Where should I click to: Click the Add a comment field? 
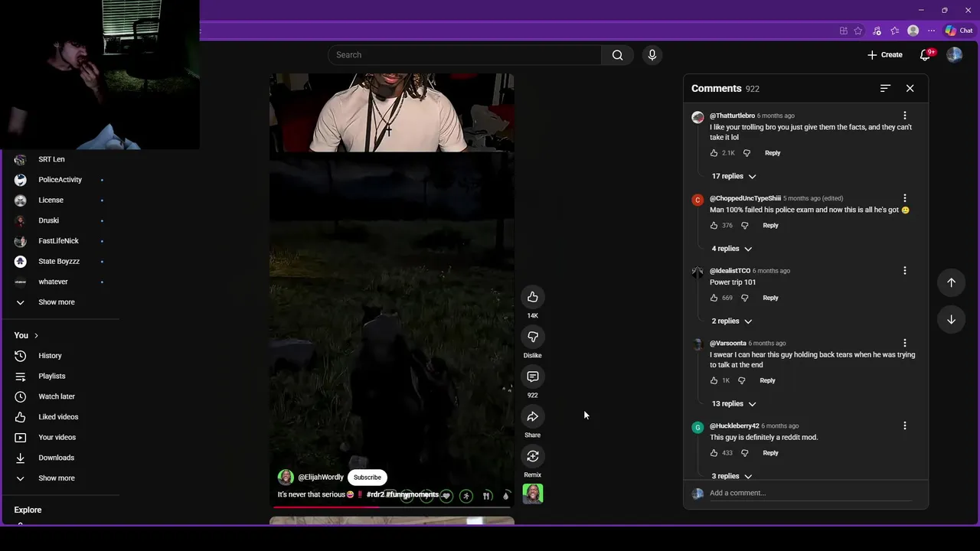click(x=810, y=493)
